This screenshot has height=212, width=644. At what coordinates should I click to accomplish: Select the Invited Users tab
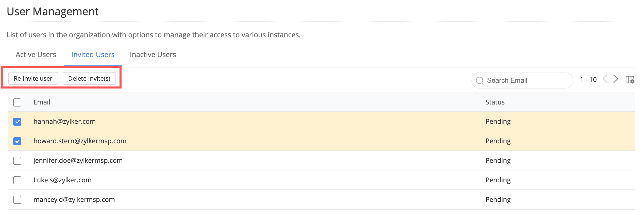(x=93, y=55)
